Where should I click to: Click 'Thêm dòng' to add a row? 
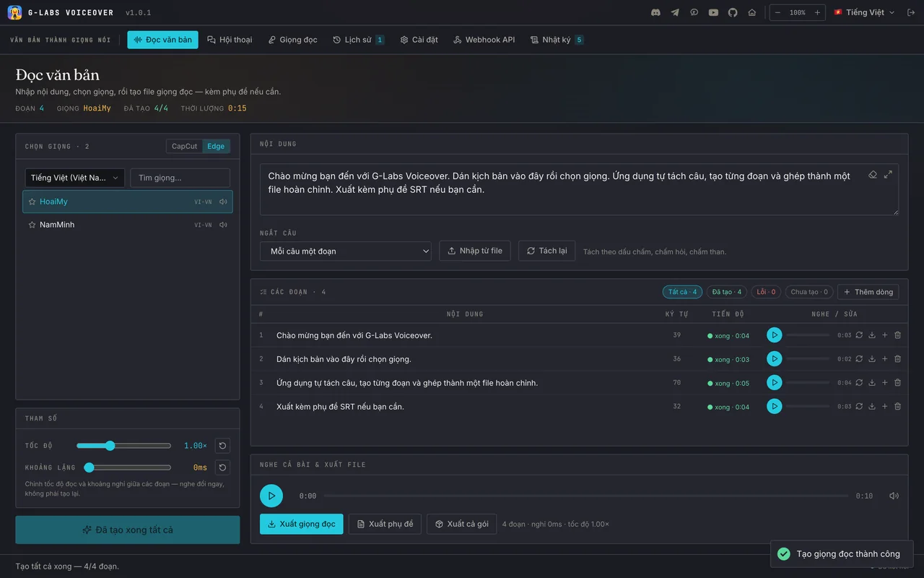point(868,292)
